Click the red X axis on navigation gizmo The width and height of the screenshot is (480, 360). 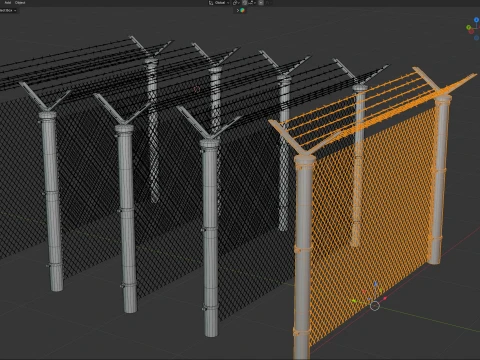(471, 32)
